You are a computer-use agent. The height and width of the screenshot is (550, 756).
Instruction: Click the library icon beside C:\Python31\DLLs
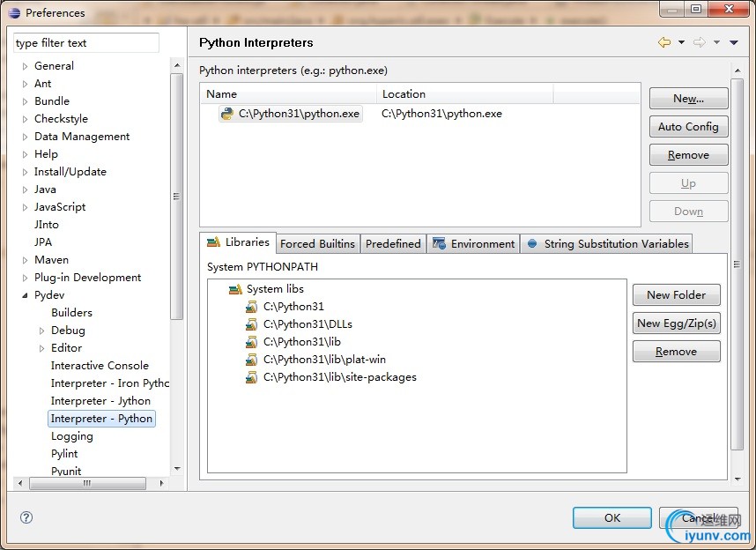pyautogui.click(x=251, y=324)
